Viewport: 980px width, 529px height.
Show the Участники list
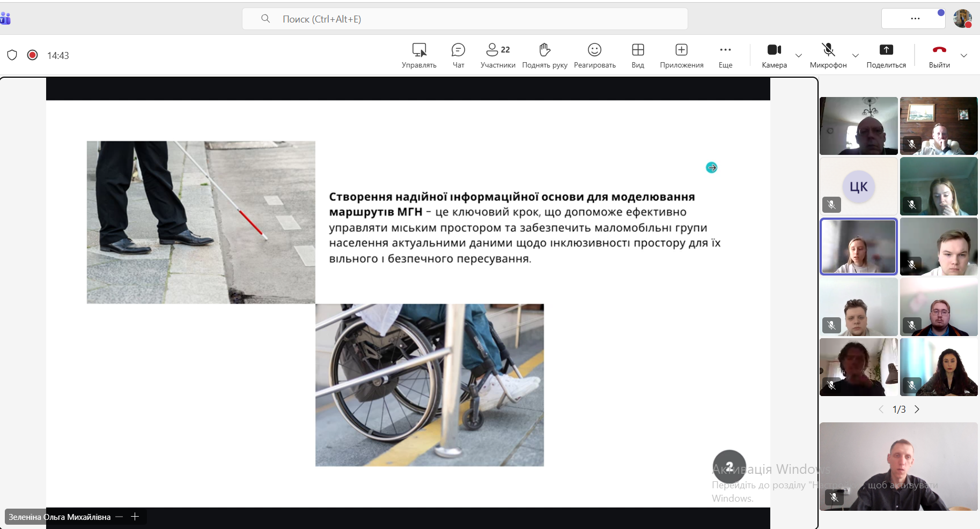(x=498, y=55)
